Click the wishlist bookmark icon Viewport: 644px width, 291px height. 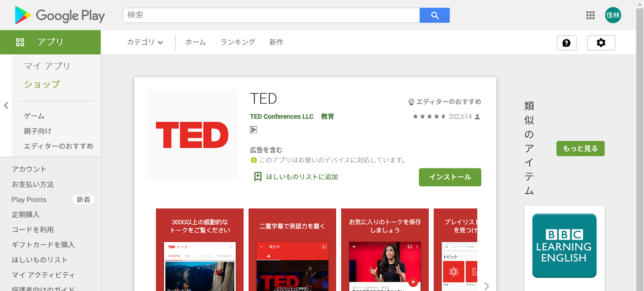tap(258, 177)
